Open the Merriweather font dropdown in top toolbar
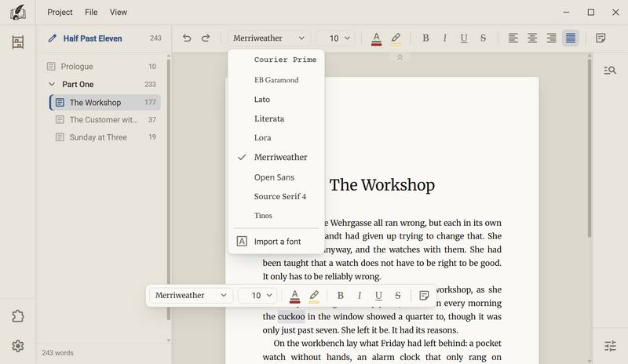This screenshot has height=364, width=628. 268,38
